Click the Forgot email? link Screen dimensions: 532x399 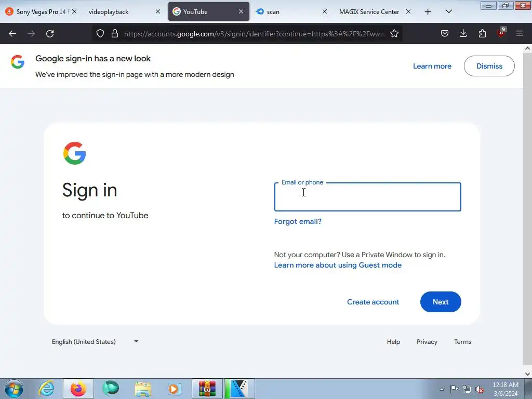(298, 221)
